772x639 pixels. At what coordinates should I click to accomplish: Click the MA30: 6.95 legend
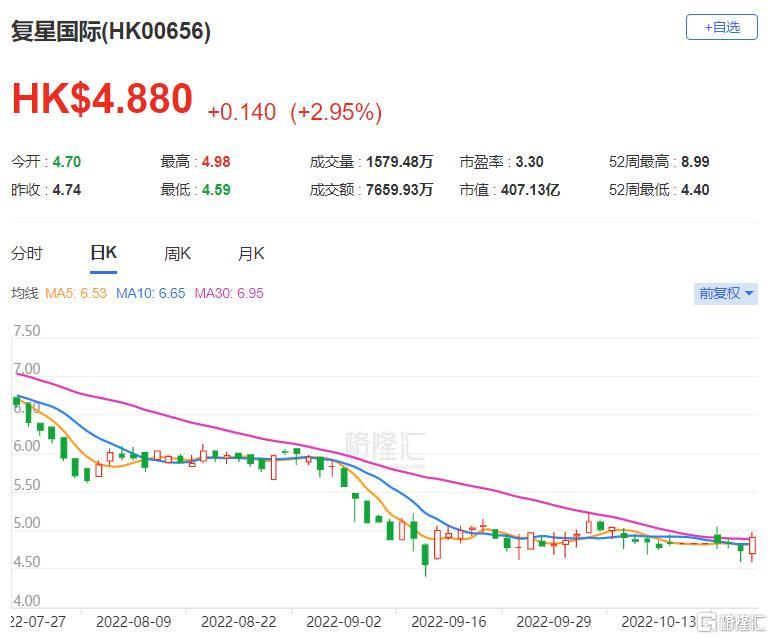[x=229, y=293]
